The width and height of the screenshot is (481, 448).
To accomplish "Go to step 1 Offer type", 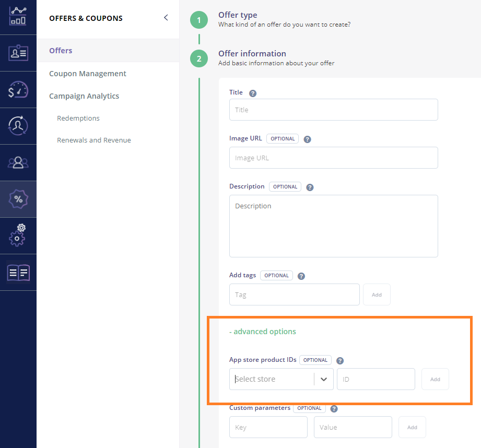I will pos(199,20).
